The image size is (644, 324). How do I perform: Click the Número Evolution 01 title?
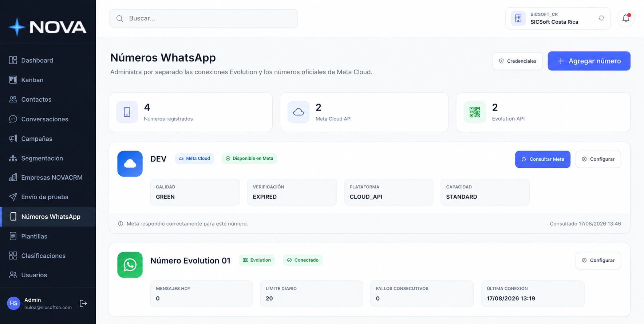tap(190, 261)
